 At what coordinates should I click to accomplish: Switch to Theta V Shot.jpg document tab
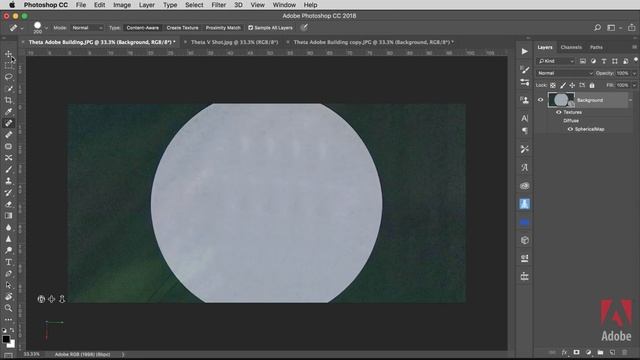[234, 42]
